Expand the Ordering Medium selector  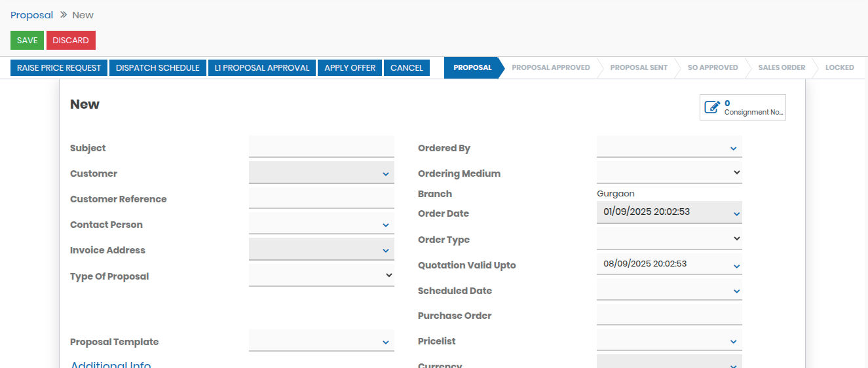click(x=736, y=173)
